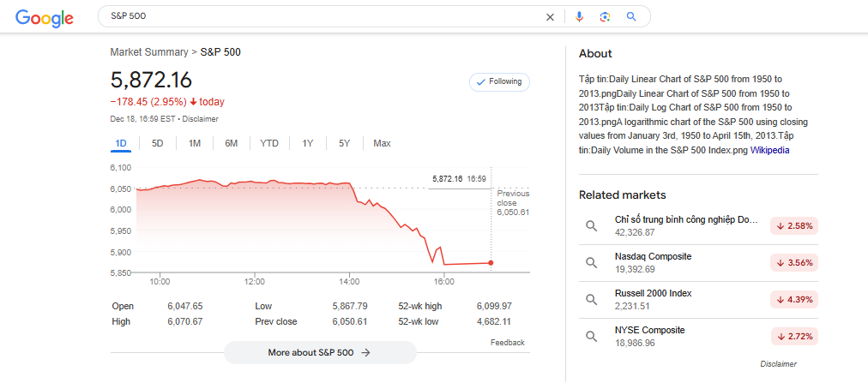Click the Google logo
The width and height of the screenshot is (868, 383).
click(44, 18)
